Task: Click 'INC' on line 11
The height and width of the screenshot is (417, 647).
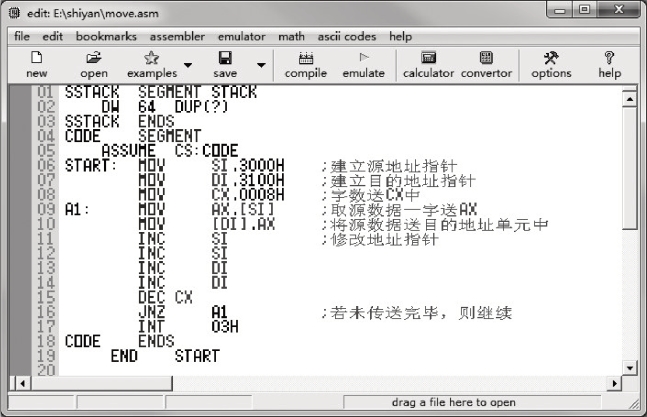Action: (151, 239)
